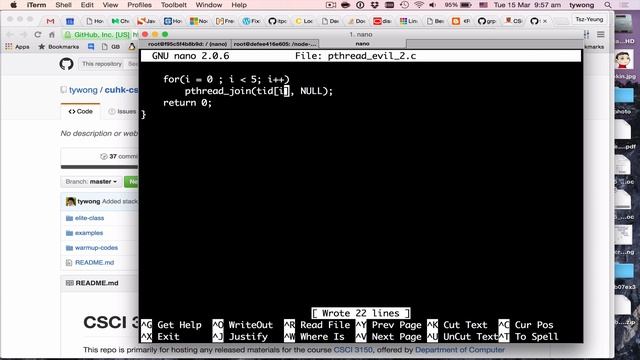Open the warmup-codes folder
The image size is (640, 360).
pyautogui.click(x=96, y=248)
